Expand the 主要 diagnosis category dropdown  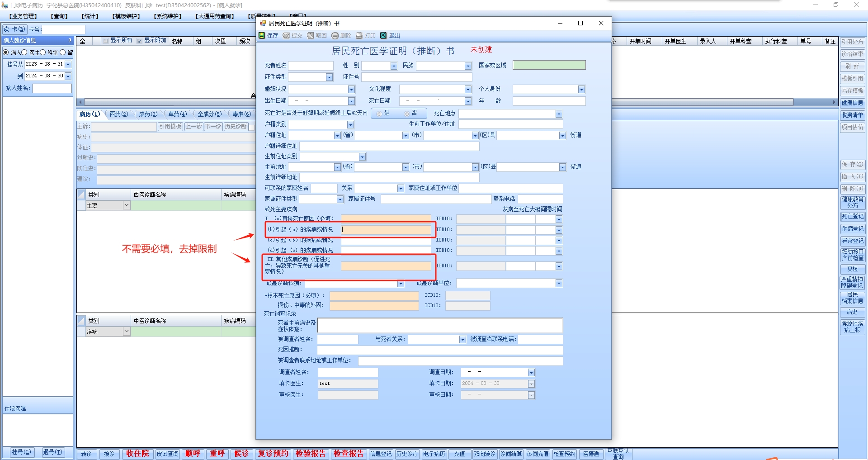[x=127, y=205]
